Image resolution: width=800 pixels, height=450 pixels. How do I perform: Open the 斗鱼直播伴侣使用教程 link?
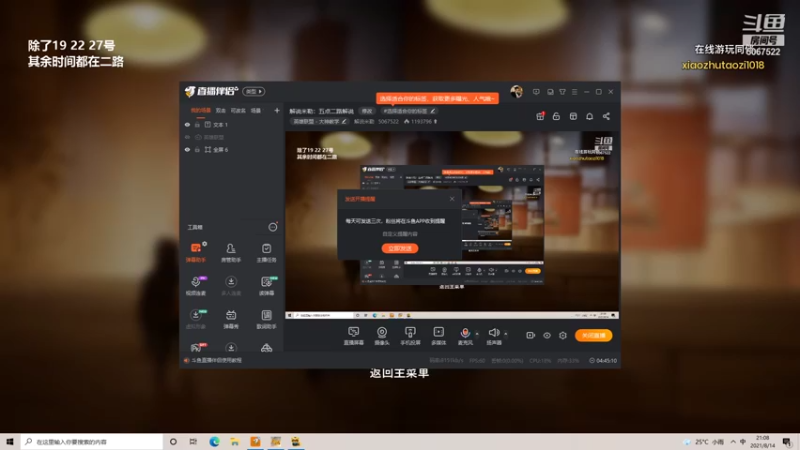coord(217,360)
